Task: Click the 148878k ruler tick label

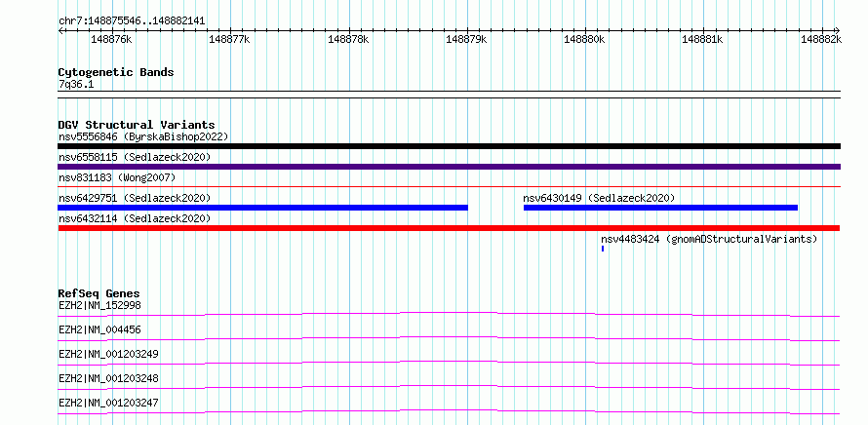Action: click(x=348, y=39)
